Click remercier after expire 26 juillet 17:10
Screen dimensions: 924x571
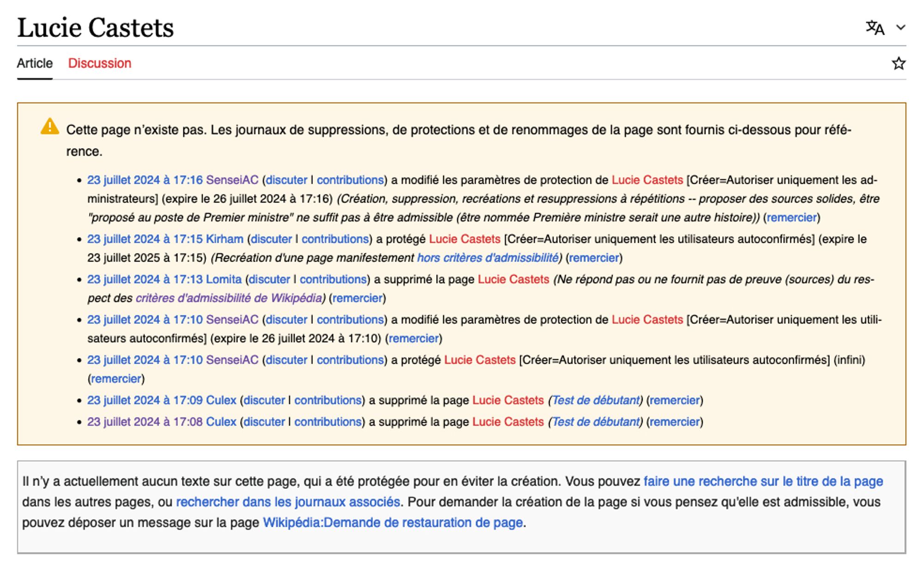coord(413,338)
